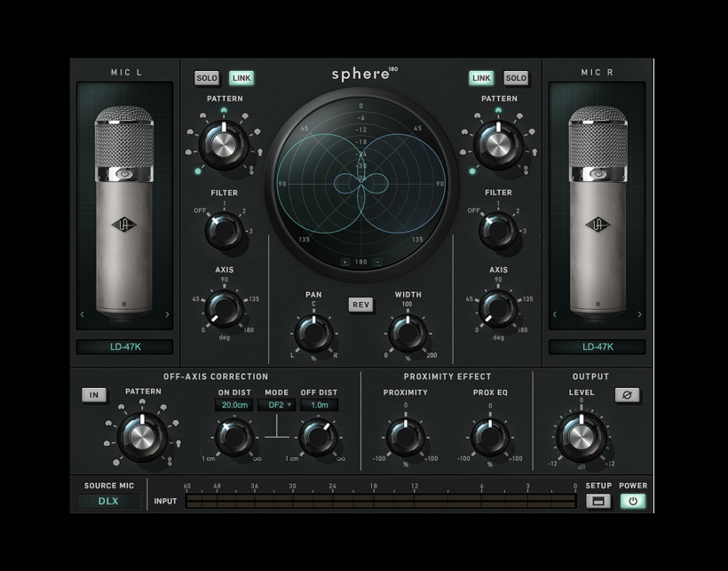Image resolution: width=728 pixels, height=571 pixels.
Task: Click the Mic L FILTER knob
Action: tap(224, 231)
